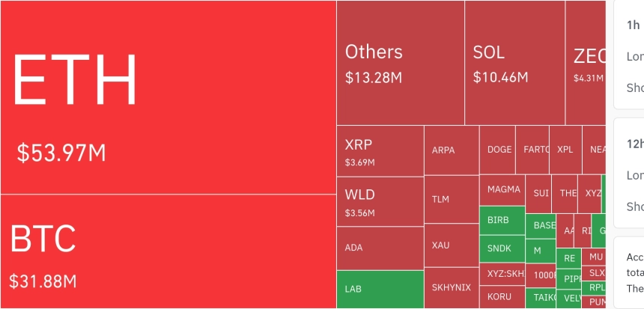This screenshot has height=309, width=644.
Task: Open the KORU tile
Action: pos(502,297)
